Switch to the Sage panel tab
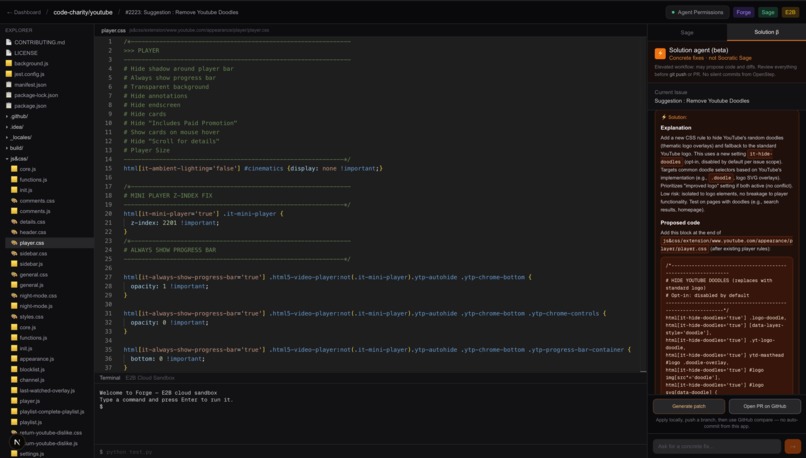This screenshot has width=806, height=458. (x=687, y=32)
